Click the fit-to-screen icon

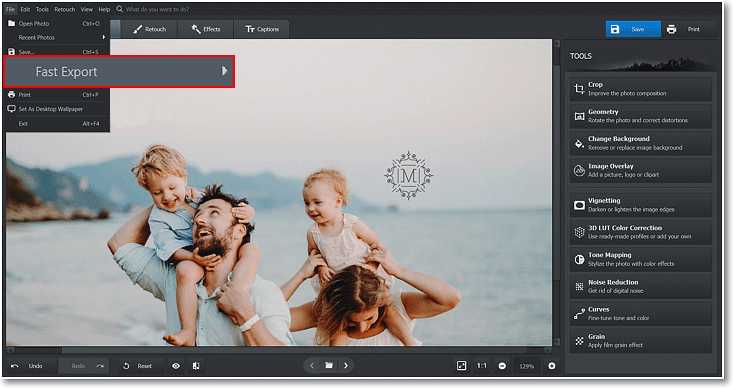point(461,366)
